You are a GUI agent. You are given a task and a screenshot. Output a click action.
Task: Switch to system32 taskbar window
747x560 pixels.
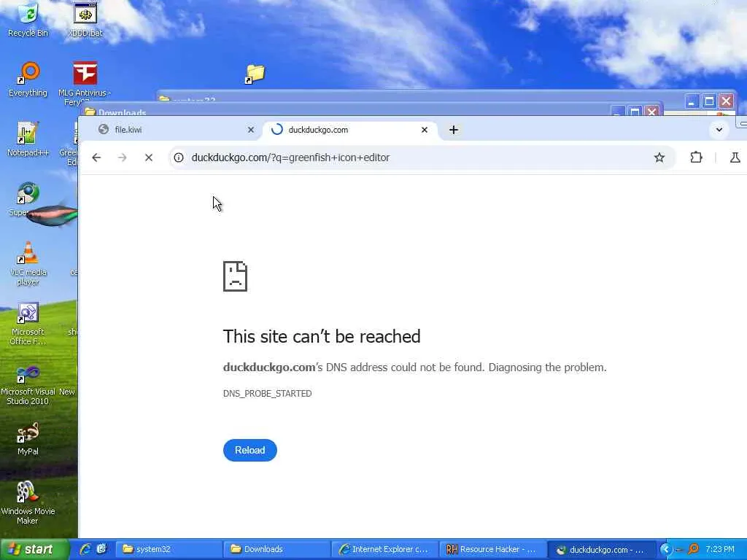click(x=169, y=549)
